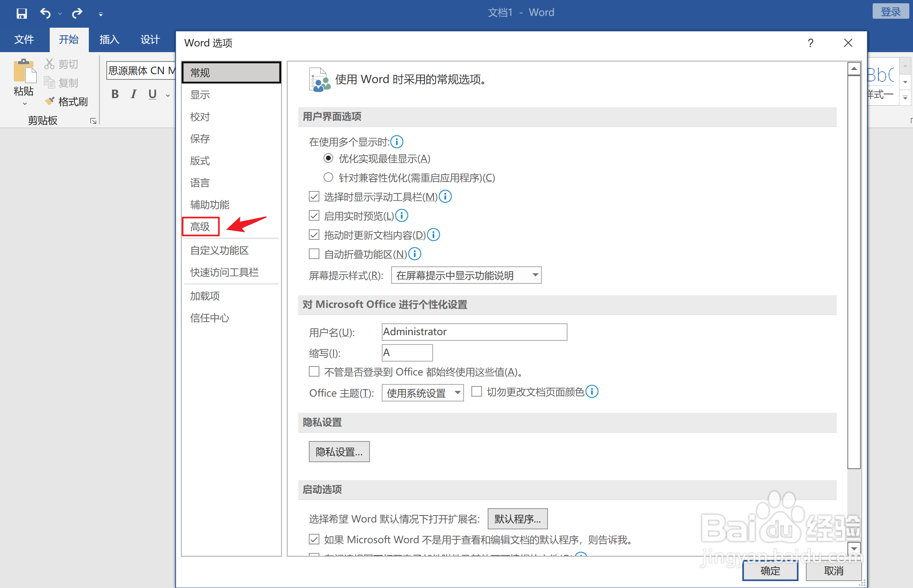913x588 pixels.
Task: Click the Undo arrow icon
Action: pos(45,13)
